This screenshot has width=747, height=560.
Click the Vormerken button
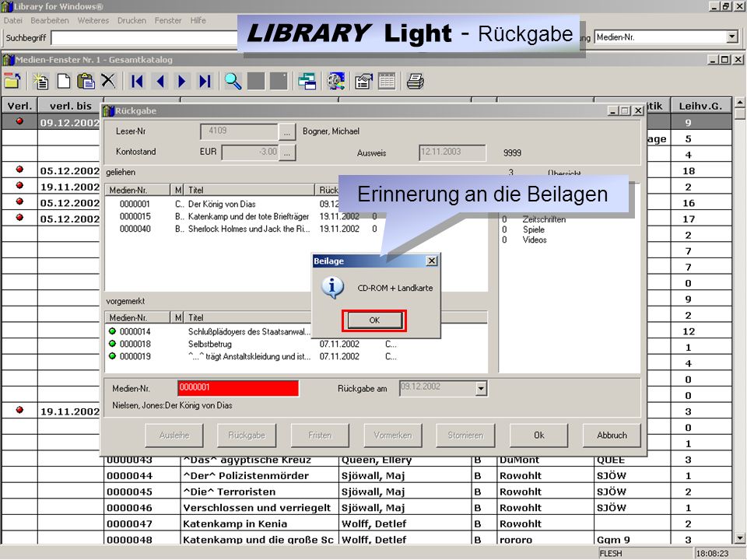392,436
